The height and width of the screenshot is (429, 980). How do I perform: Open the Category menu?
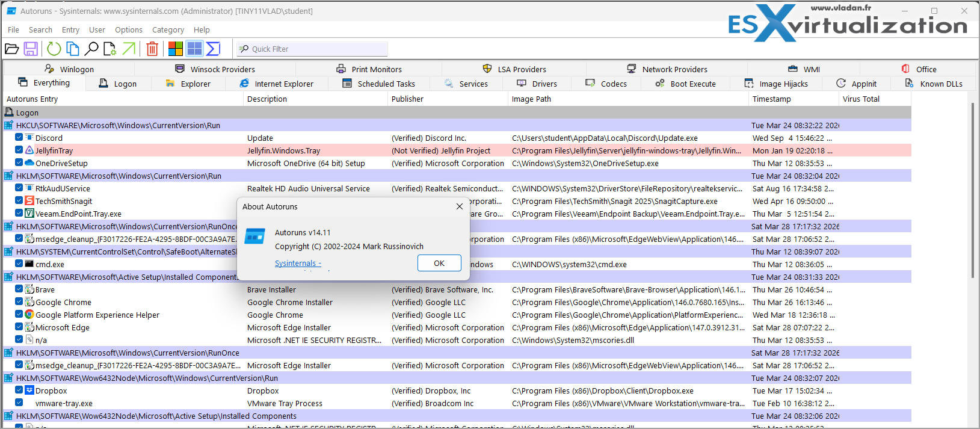[x=168, y=29]
